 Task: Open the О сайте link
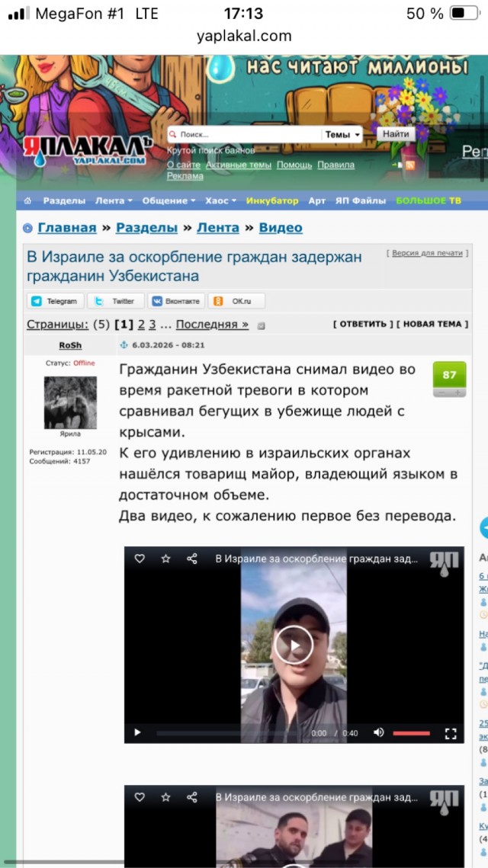point(183,165)
